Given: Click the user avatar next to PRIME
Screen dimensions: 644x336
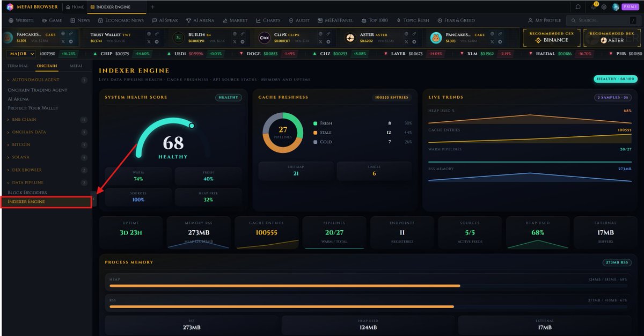Looking at the screenshot, I should coord(616,7).
